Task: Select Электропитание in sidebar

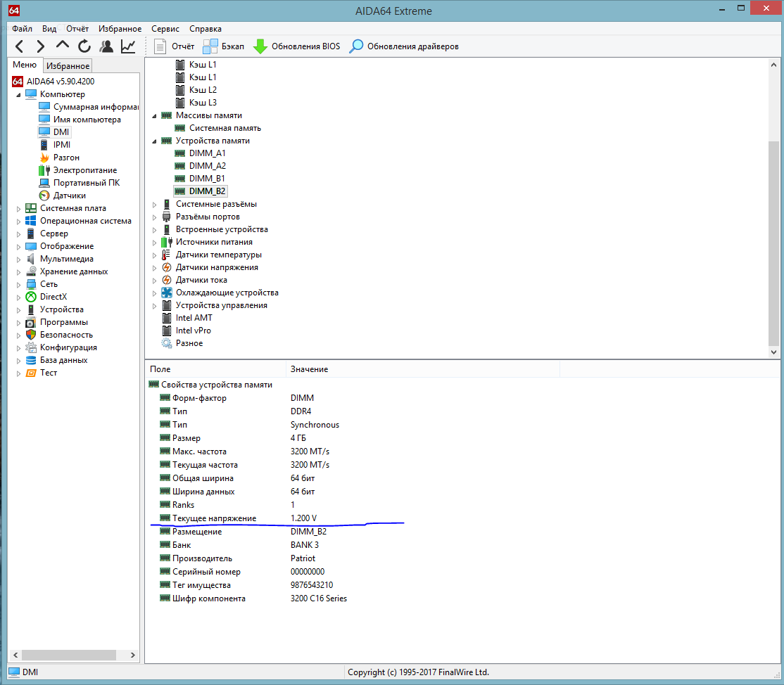Action: pos(78,170)
